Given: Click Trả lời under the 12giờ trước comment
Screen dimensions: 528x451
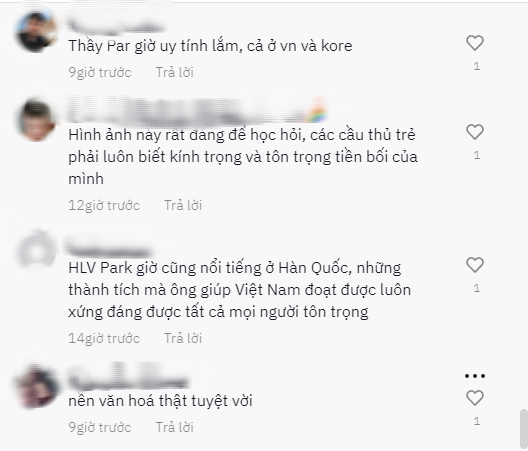Looking at the screenshot, I should [x=183, y=205].
